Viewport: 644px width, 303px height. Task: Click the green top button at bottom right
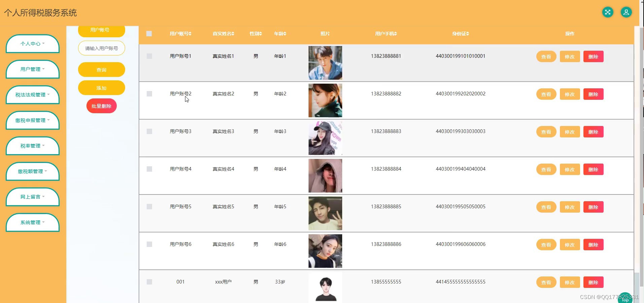point(625,298)
